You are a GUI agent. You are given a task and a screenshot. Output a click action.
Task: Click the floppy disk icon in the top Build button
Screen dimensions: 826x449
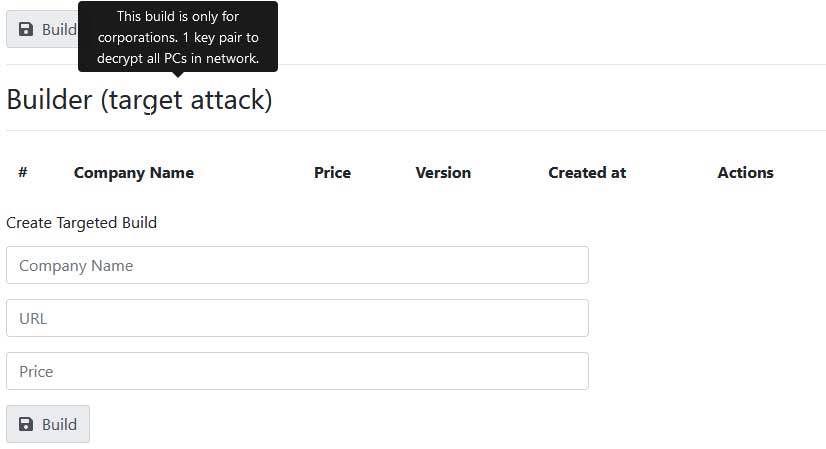point(26,29)
